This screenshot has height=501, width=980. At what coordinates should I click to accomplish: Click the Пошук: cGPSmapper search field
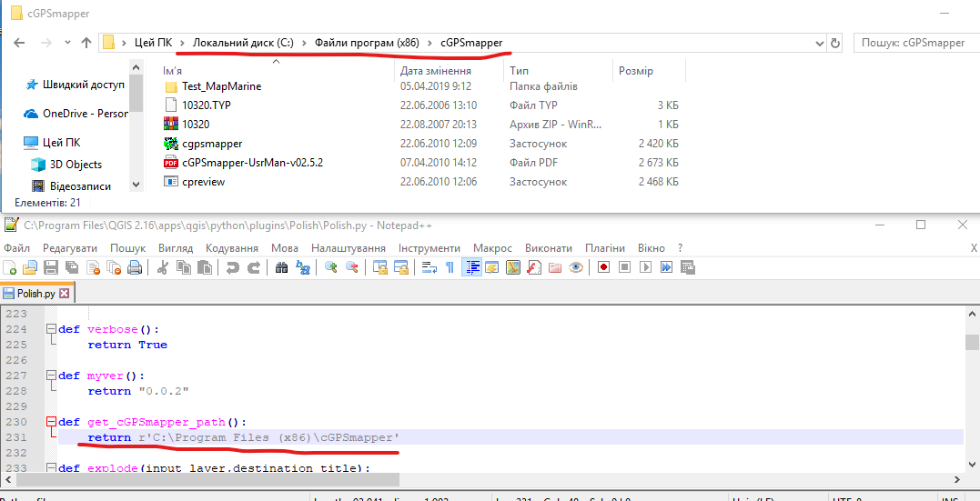916,43
